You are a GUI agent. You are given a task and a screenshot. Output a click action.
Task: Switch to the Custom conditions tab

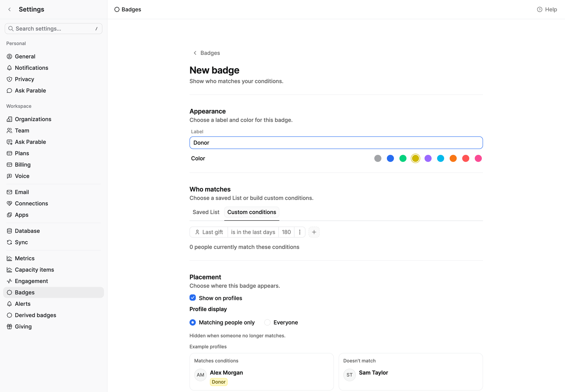tap(252, 212)
